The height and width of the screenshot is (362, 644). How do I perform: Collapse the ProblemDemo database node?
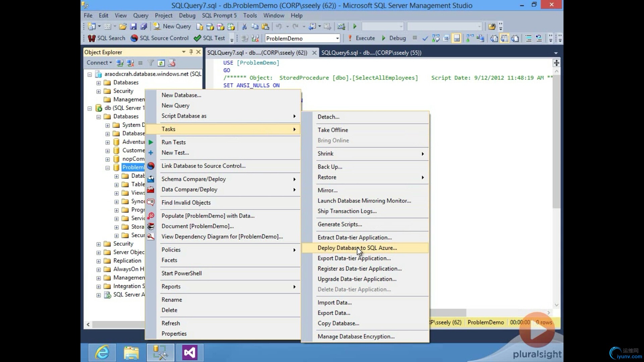[107, 168]
